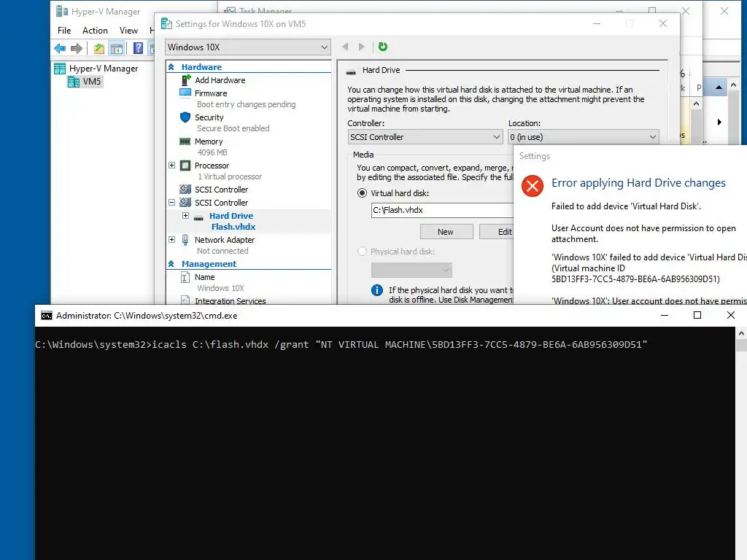This screenshot has width=747, height=560.
Task: Click the Firmware icon in hardware tree
Action: (x=185, y=93)
